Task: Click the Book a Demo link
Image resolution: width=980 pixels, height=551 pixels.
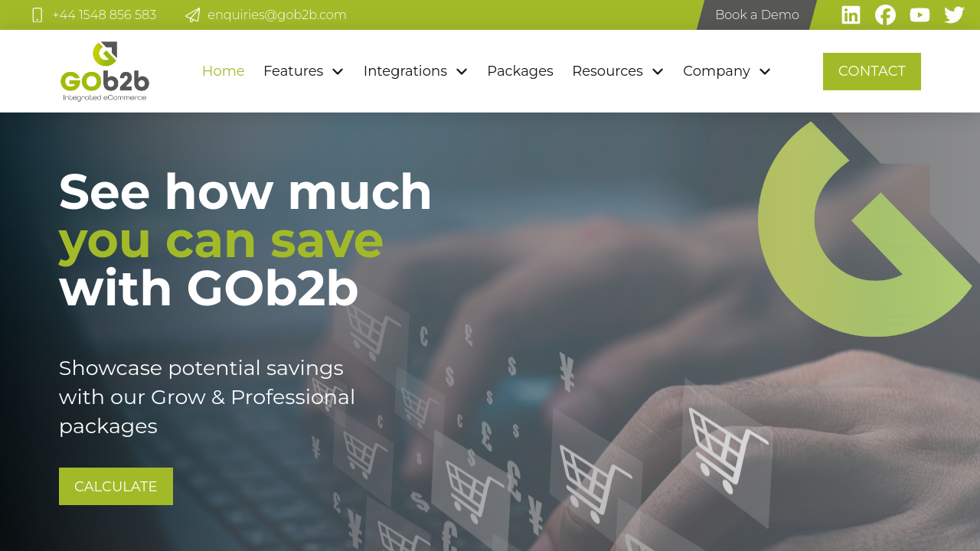Action: [x=757, y=15]
